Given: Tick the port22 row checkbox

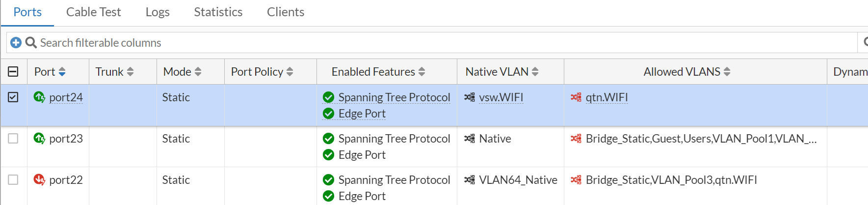Looking at the screenshot, I should tap(13, 180).
